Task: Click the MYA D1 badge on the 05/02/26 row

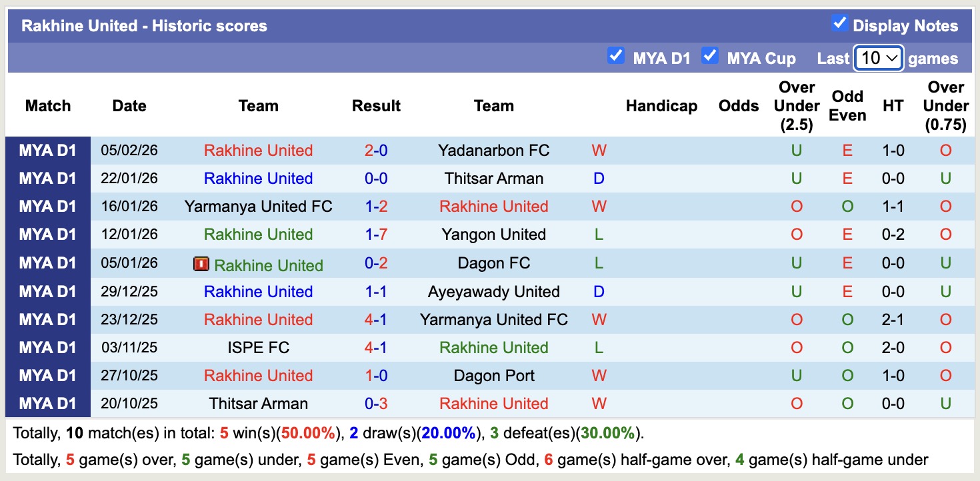Action: tap(47, 150)
